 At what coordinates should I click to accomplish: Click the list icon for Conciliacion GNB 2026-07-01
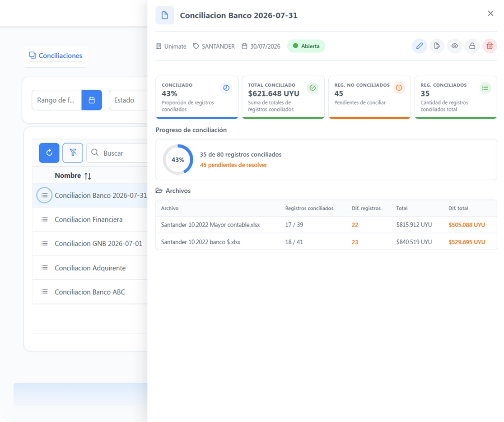click(44, 243)
